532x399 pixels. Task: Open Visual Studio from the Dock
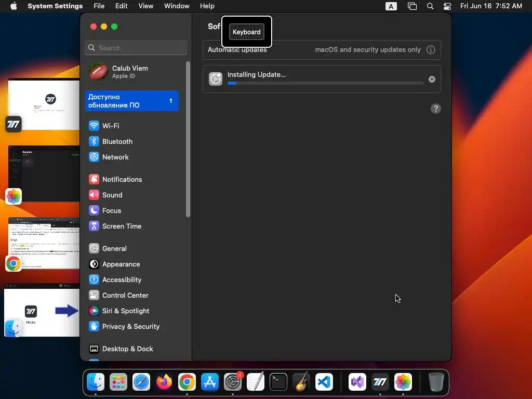(357, 382)
